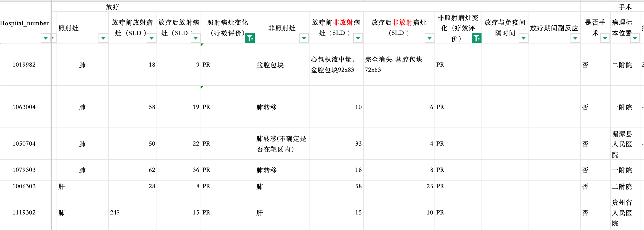This screenshot has height=230, width=644.
Task: Open the 非照射灶 column filter arrow
Action: (x=304, y=38)
